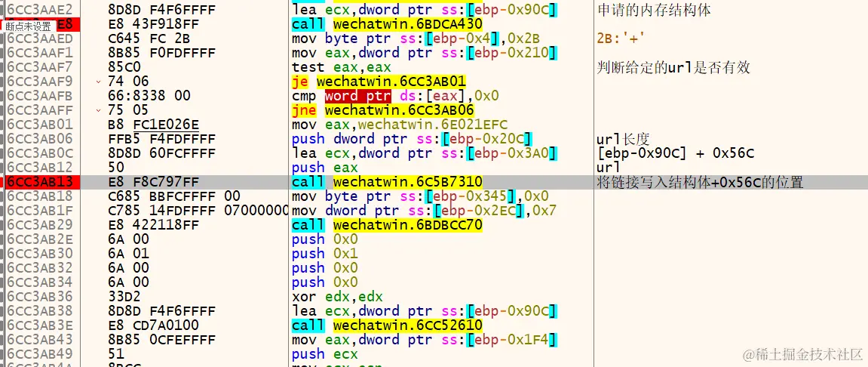Click the jump arrow beside bytes 75 05
The width and height of the screenshot is (868, 367).
[x=99, y=110]
